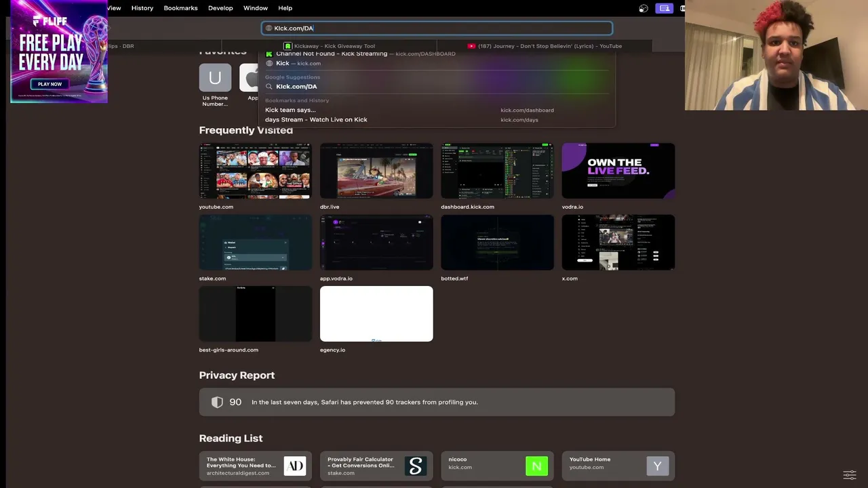The image size is (868, 488).
Task: Click the kick.com/days URL text
Action: [x=519, y=120]
